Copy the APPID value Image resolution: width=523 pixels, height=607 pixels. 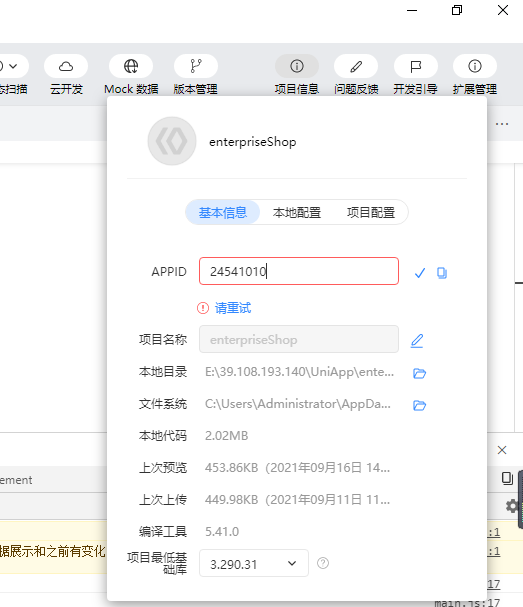(x=442, y=273)
